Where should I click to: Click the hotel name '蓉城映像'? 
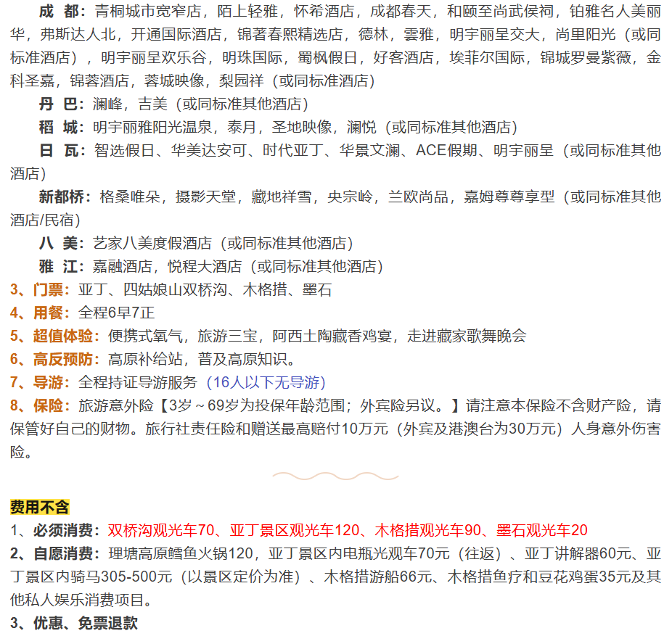(174, 80)
